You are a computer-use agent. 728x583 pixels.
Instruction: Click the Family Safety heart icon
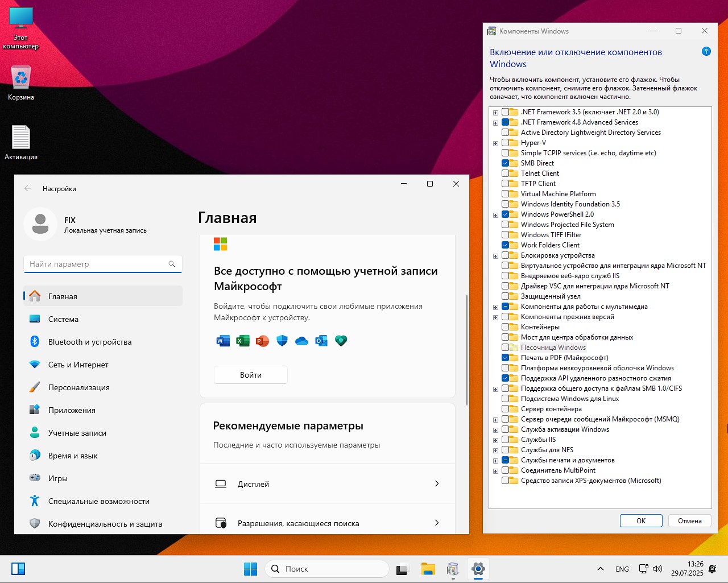(341, 341)
